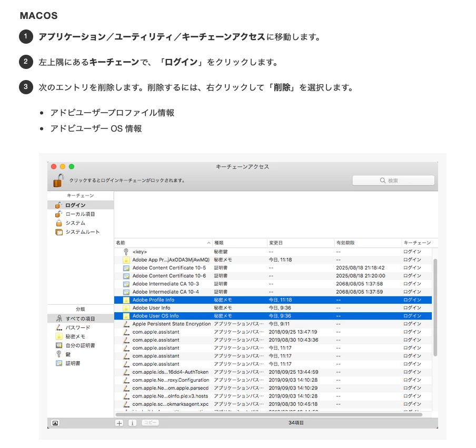Image resolution: width=476 pixels, height=448 pixels.
Task: Click certificate icon of Adobe Intermediate CA 10-4
Action: [x=126, y=292]
